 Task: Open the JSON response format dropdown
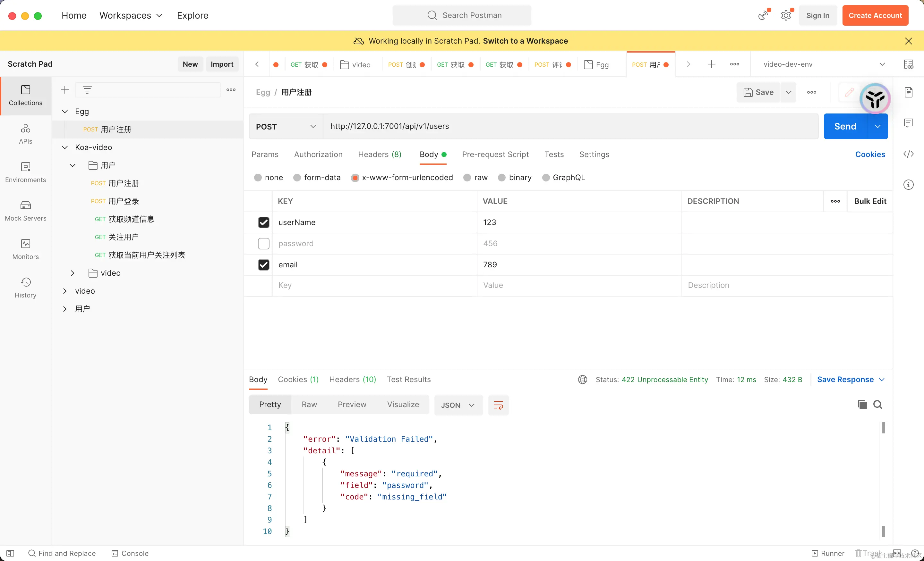click(458, 405)
